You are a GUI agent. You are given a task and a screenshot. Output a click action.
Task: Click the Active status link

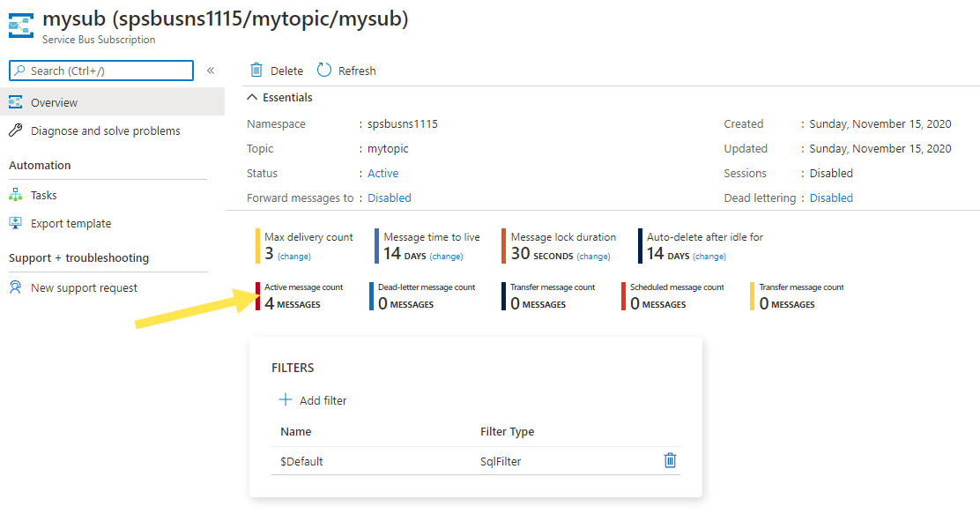[x=382, y=174]
